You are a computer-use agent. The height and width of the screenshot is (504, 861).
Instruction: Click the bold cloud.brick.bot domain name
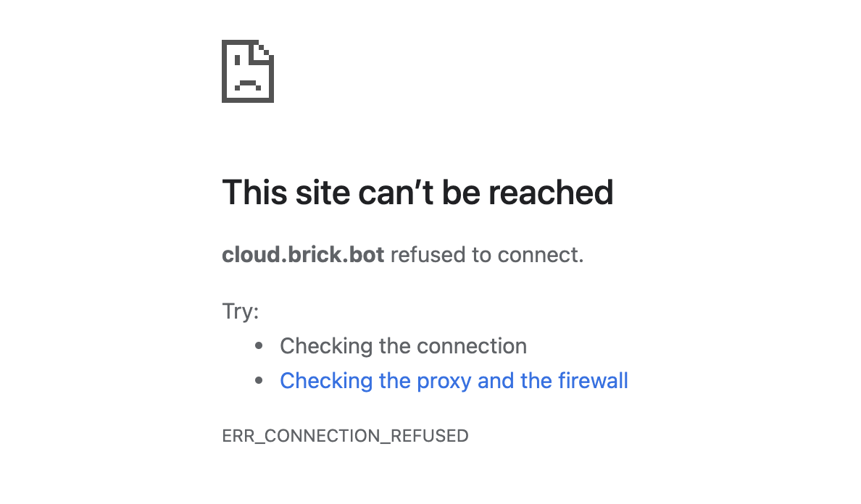click(x=303, y=254)
